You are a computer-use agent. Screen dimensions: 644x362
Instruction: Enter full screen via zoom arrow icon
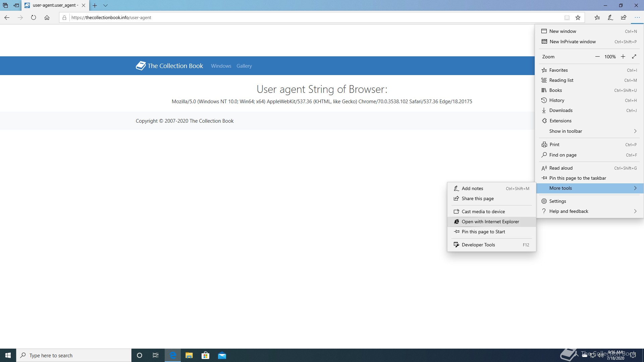click(x=634, y=57)
